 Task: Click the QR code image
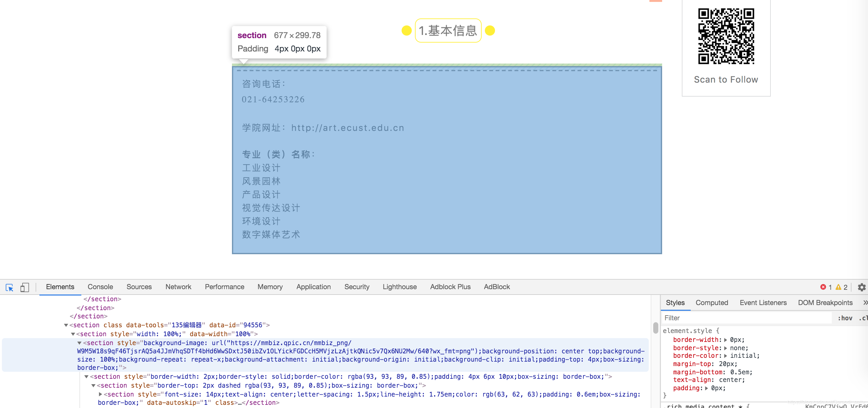(x=726, y=36)
